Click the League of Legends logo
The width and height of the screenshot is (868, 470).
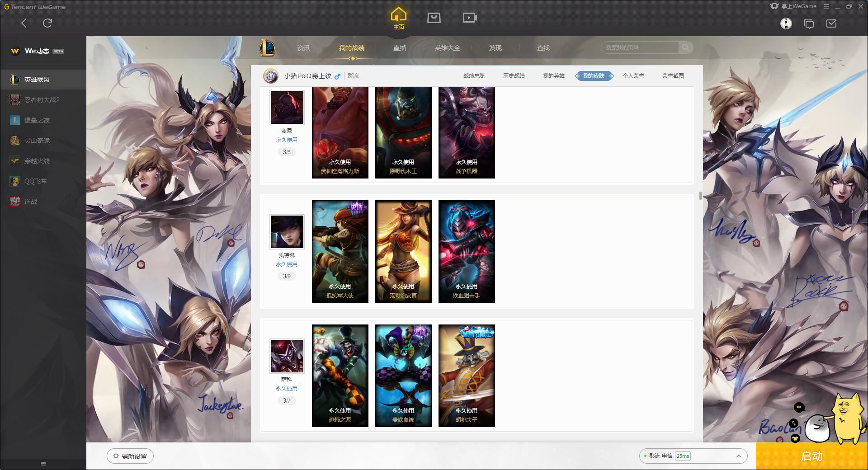[x=267, y=47]
